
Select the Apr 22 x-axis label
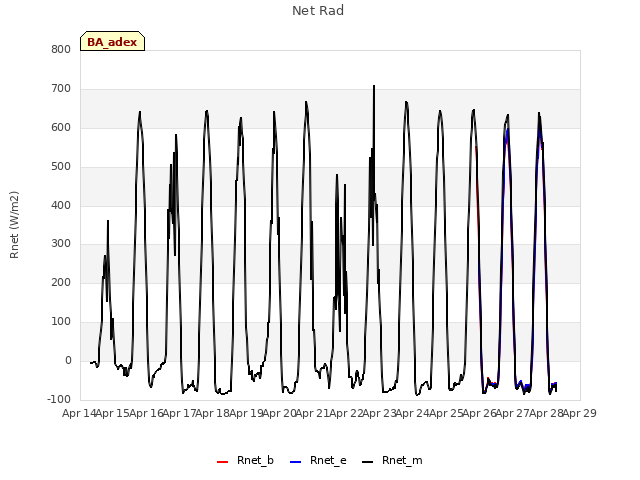click(x=346, y=413)
